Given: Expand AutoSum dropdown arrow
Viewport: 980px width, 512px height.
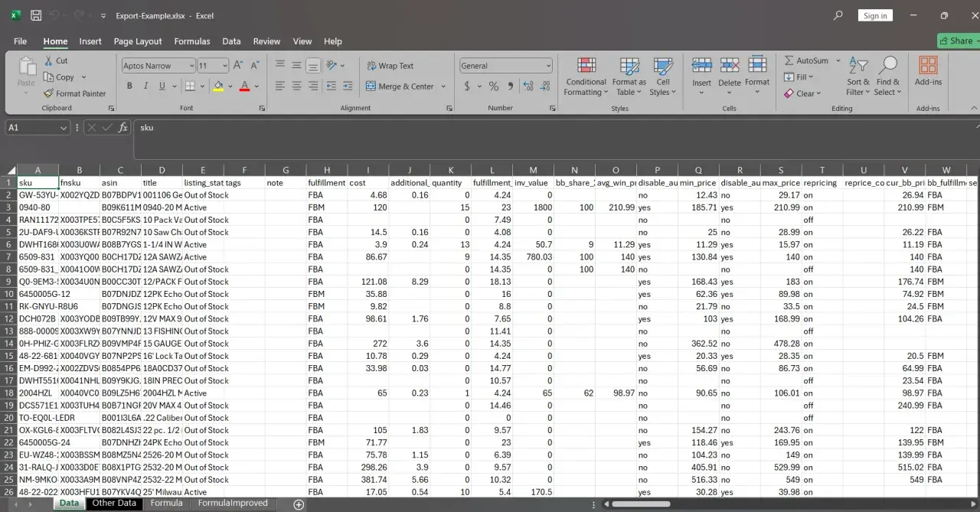Looking at the screenshot, I should (x=838, y=60).
